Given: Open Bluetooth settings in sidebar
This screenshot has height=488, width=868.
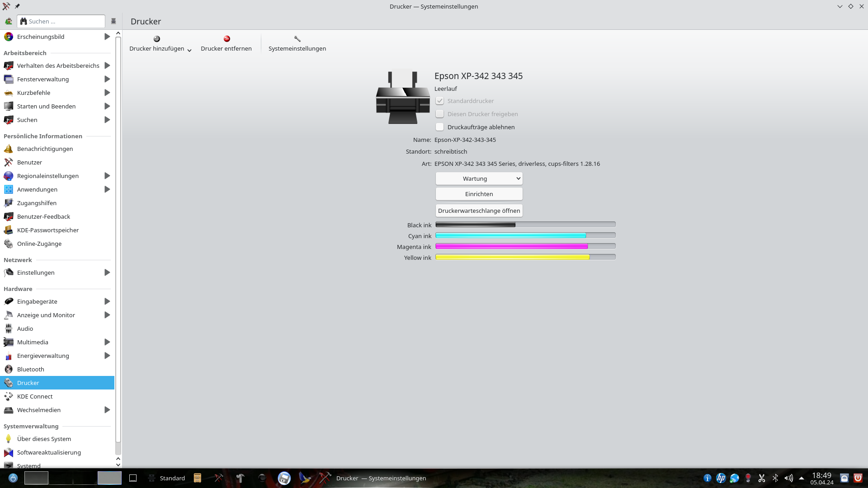Looking at the screenshot, I should click(57, 369).
